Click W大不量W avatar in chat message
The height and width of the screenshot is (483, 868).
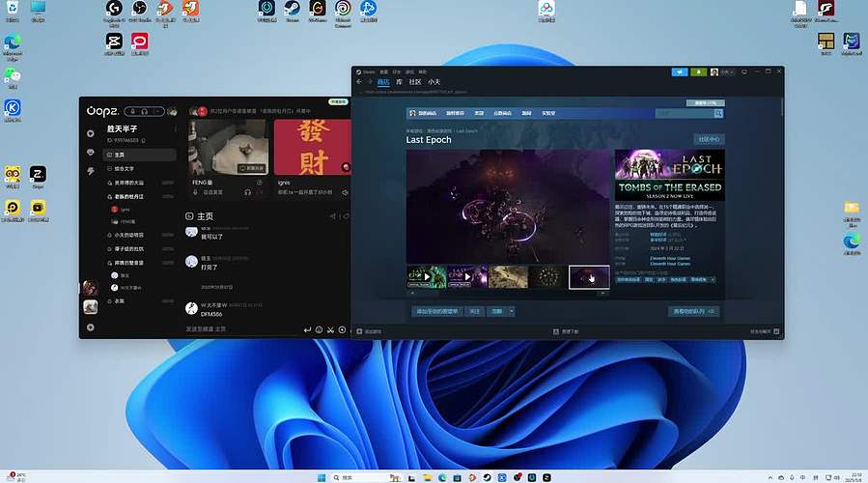point(191,308)
